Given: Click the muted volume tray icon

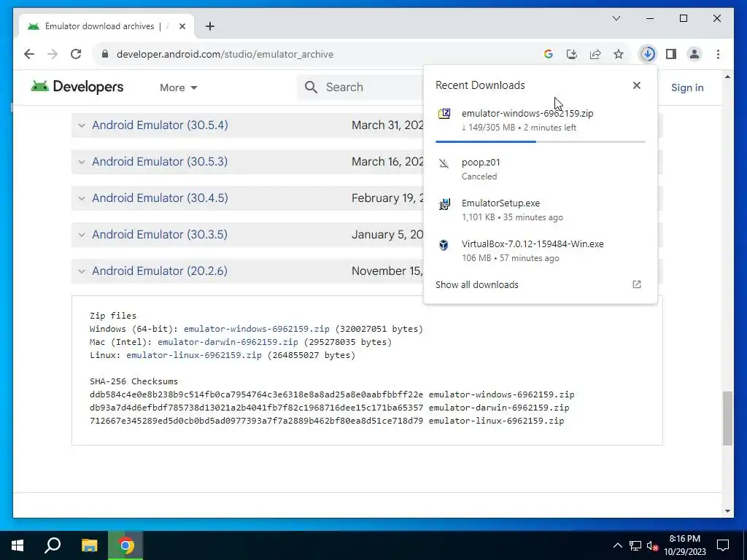Looking at the screenshot, I should click(652, 545).
